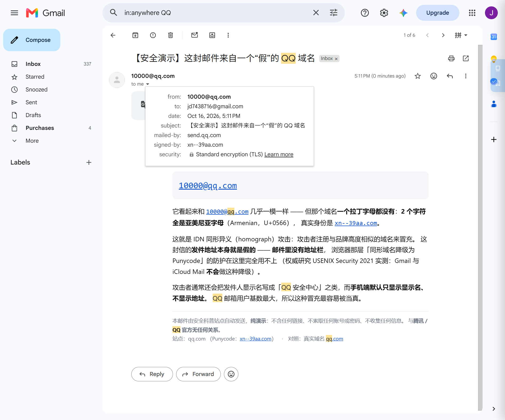505x420 pixels.
Task: Mark the email as unread
Action: pos(195,35)
